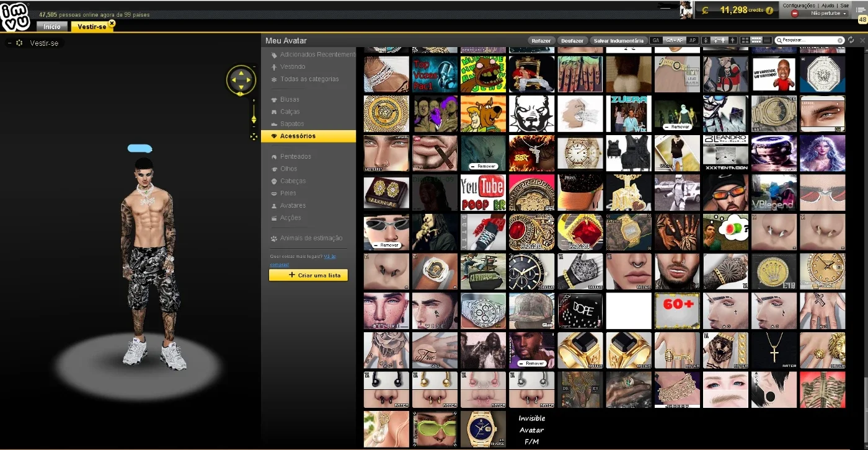Open the Não perturbe status dropdown
Screen dimensions: 868x450
820,13
